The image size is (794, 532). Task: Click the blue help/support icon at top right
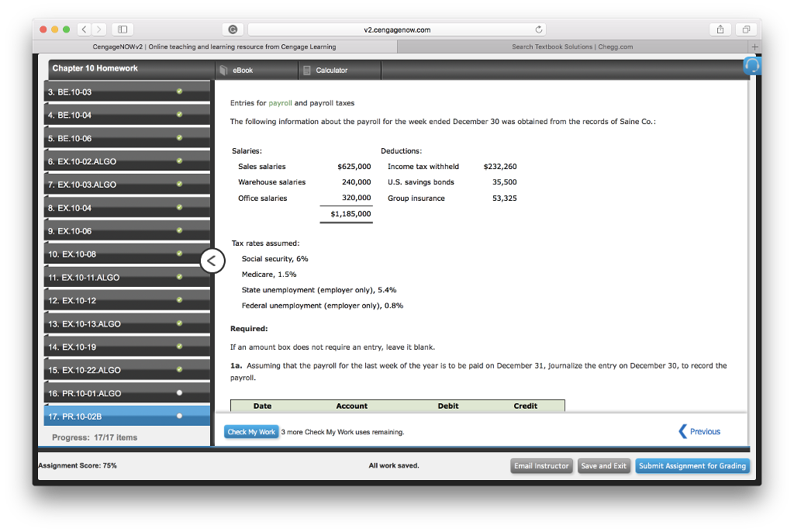pos(751,67)
